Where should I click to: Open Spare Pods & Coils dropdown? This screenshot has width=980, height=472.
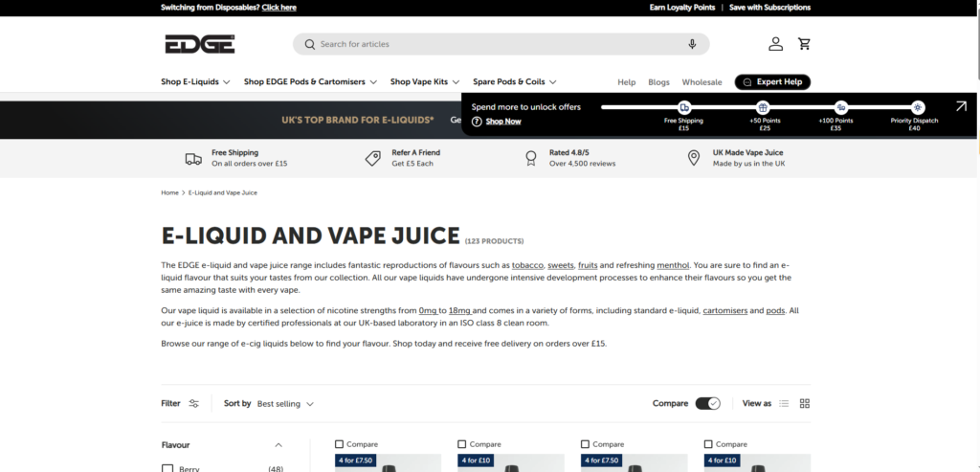pyautogui.click(x=514, y=82)
